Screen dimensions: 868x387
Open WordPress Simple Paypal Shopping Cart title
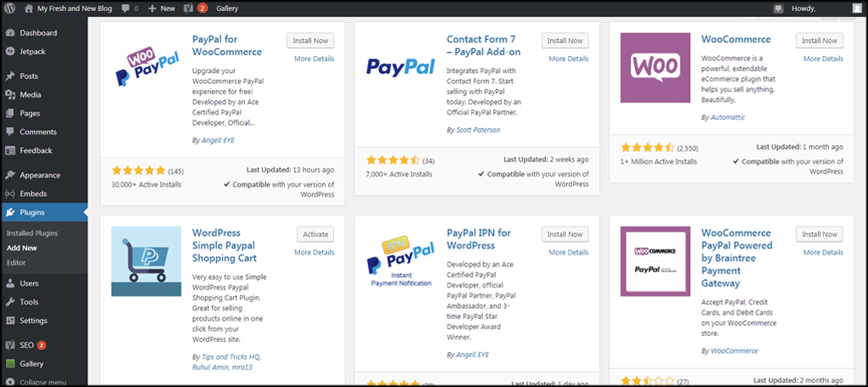[224, 245]
